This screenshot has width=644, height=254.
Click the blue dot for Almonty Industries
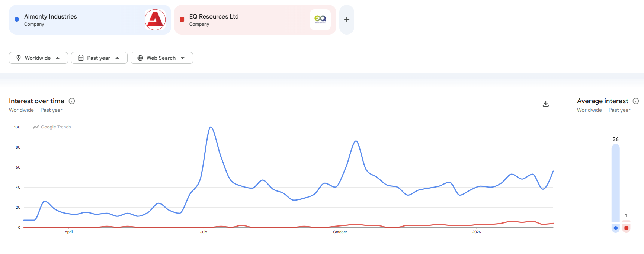point(17,19)
